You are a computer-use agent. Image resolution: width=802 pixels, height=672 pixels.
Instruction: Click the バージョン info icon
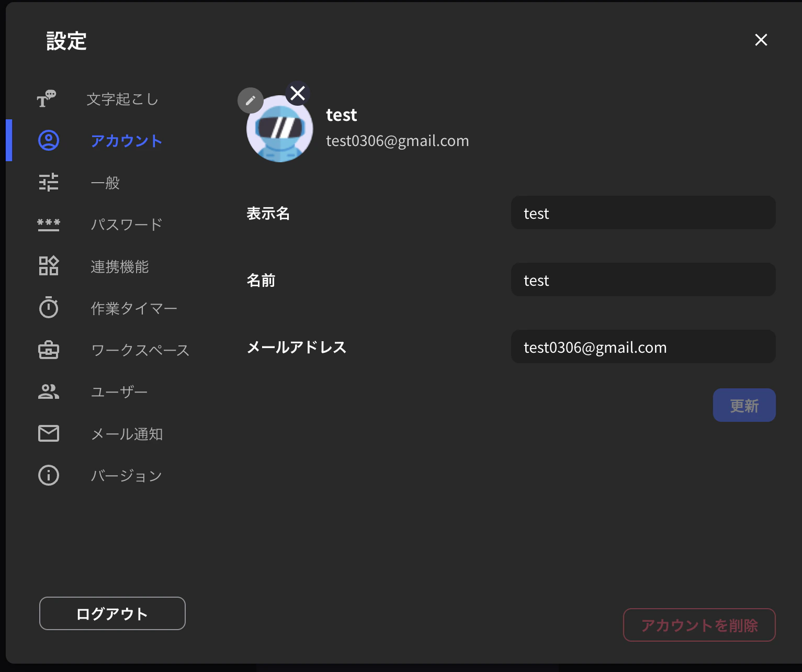pos(48,475)
